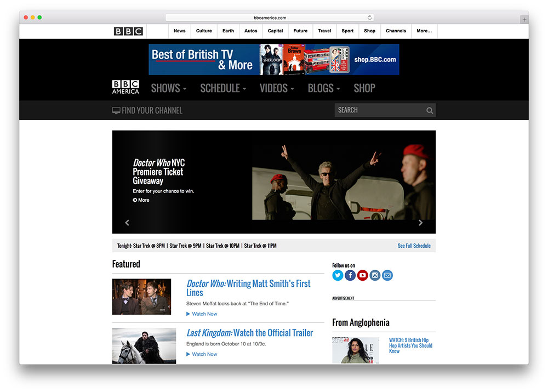
Task: Click the search magnifier icon
Action: [430, 111]
